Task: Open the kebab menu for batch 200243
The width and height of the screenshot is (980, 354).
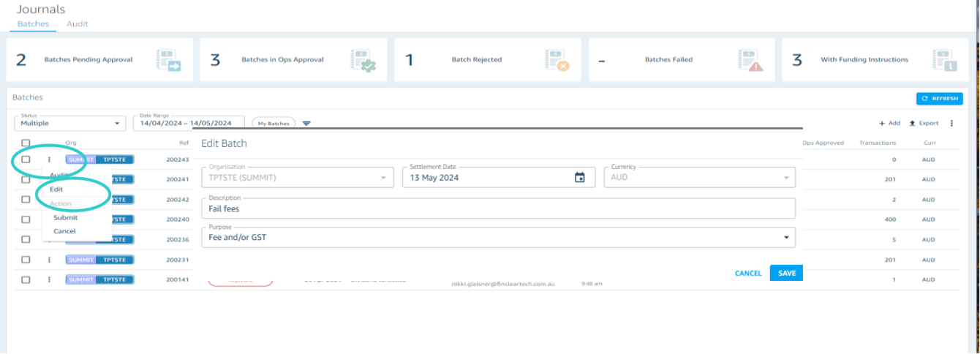Action: pos(50,159)
